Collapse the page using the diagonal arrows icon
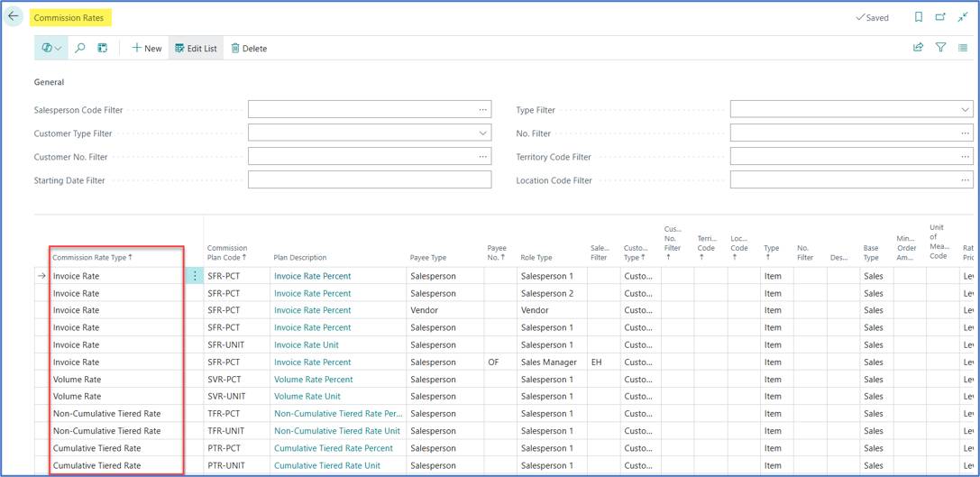Screen dimensions: 980x477 pos(963,17)
